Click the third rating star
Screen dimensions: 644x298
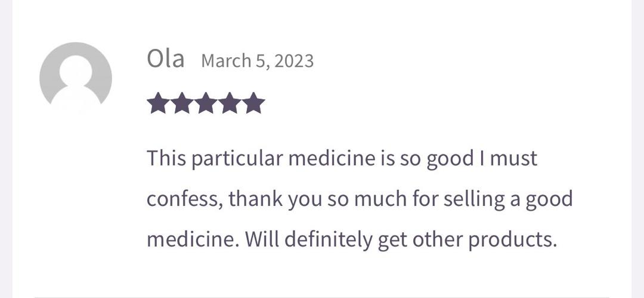(206, 103)
